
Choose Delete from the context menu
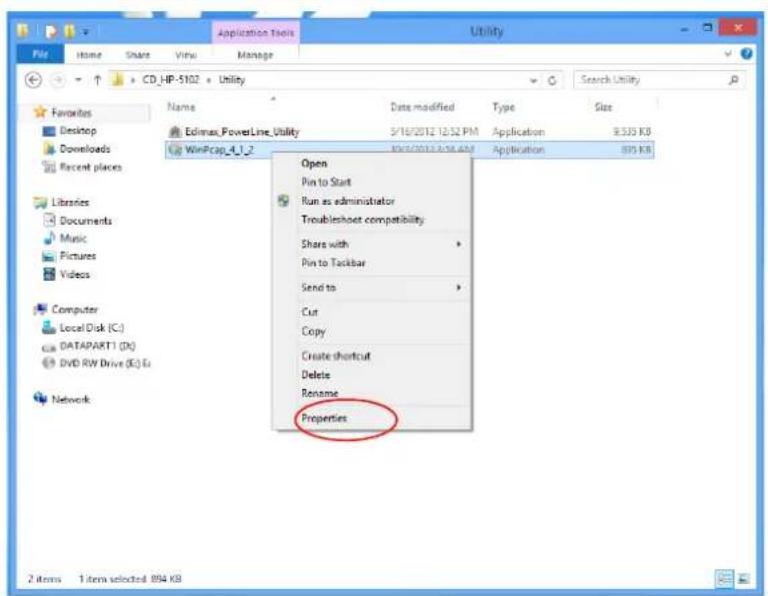coord(315,375)
